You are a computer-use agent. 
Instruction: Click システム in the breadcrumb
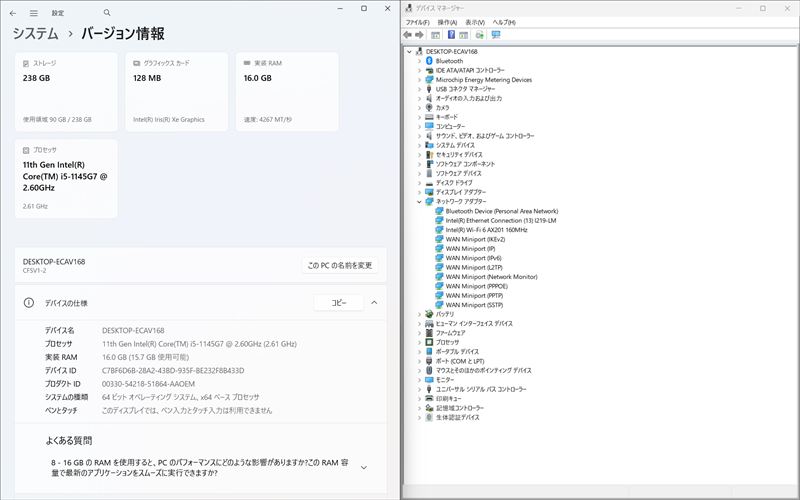35,35
